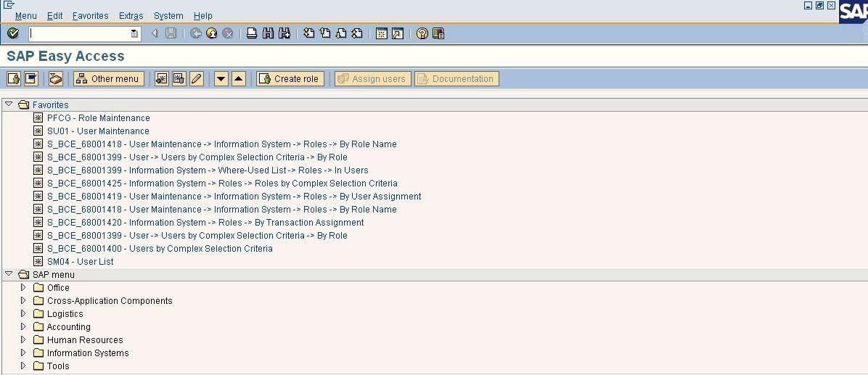Click the Generate Shortcut icon

pos(398,34)
